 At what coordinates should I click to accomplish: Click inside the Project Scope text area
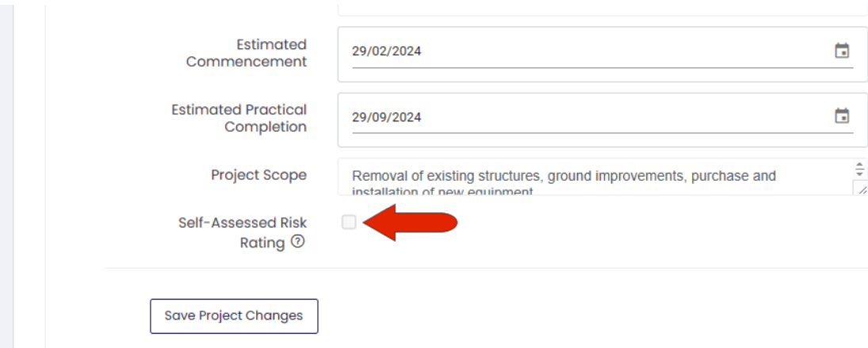tap(595, 177)
